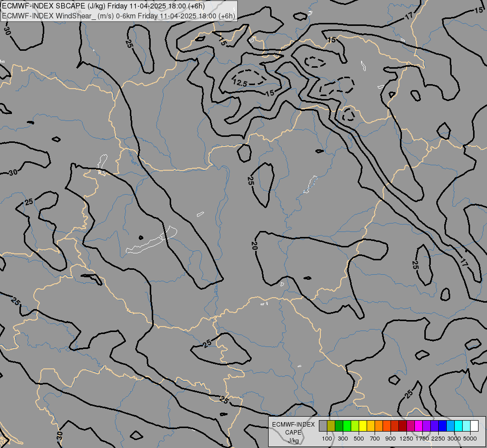Screen dimensions: 487x448
Task: Click the '12.5' dashed contour label
Action: coord(240,83)
